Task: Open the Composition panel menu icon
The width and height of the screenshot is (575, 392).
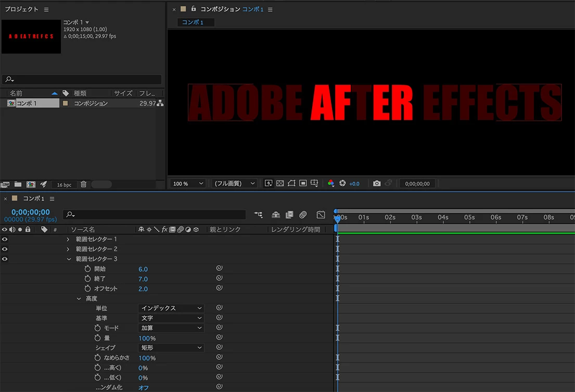Action: pos(270,9)
